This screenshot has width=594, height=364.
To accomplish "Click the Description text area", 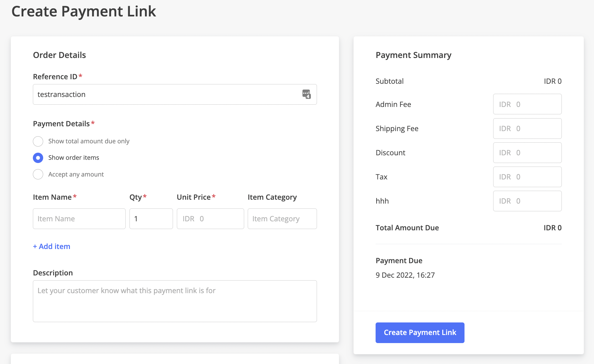I will coord(175,301).
